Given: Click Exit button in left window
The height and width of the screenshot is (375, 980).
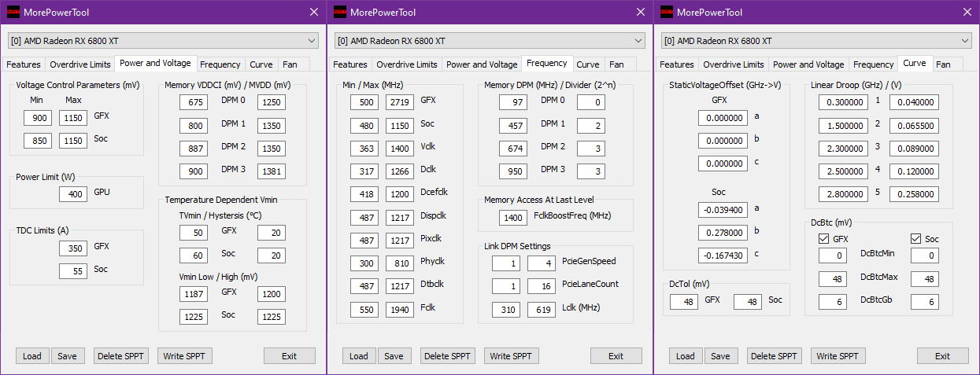Looking at the screenshot, I should point(290,356).
